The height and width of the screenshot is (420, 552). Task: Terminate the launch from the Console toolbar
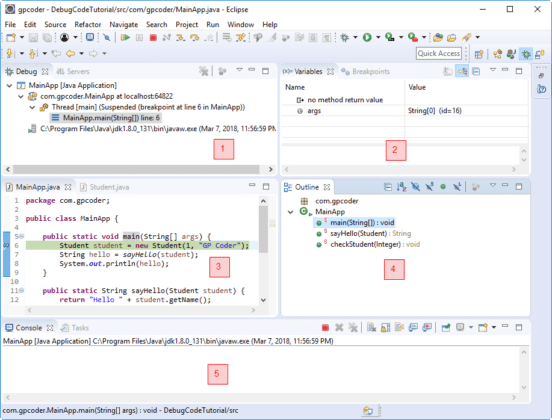[x=325, y=328]
